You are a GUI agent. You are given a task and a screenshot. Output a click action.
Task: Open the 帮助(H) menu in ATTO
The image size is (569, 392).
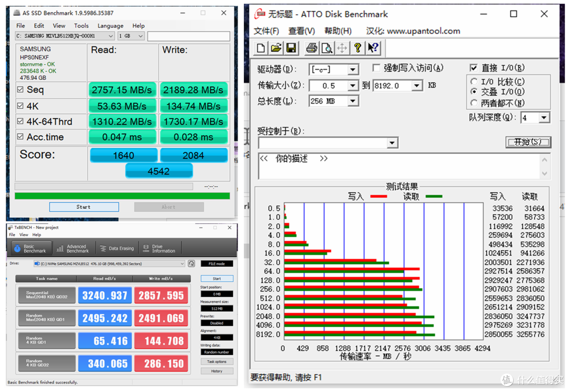pyautogui.click(x=338, y=31)
